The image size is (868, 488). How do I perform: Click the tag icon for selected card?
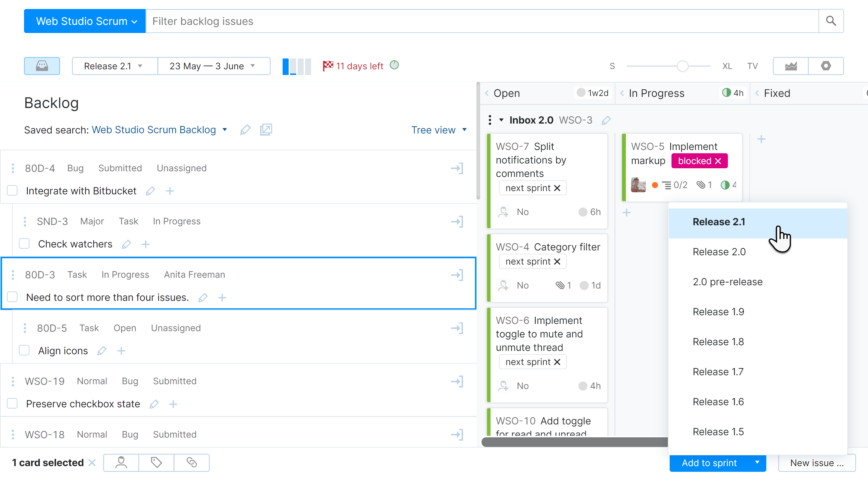156,463
